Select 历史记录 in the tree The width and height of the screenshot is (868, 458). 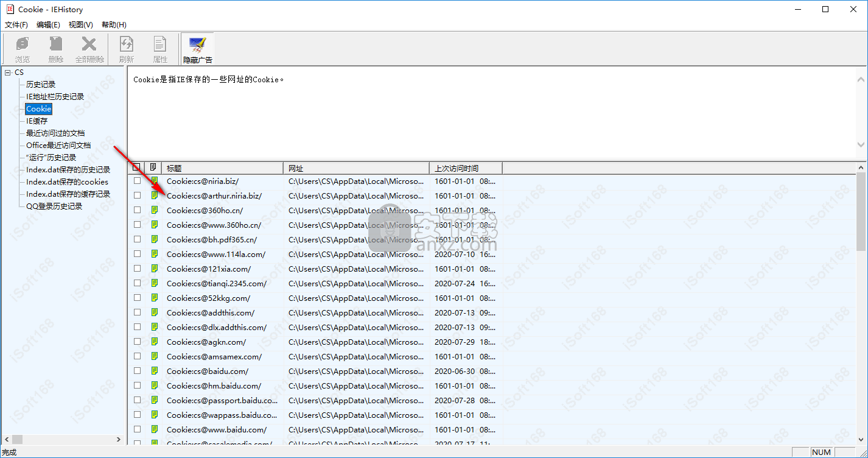tap(41, 85)
